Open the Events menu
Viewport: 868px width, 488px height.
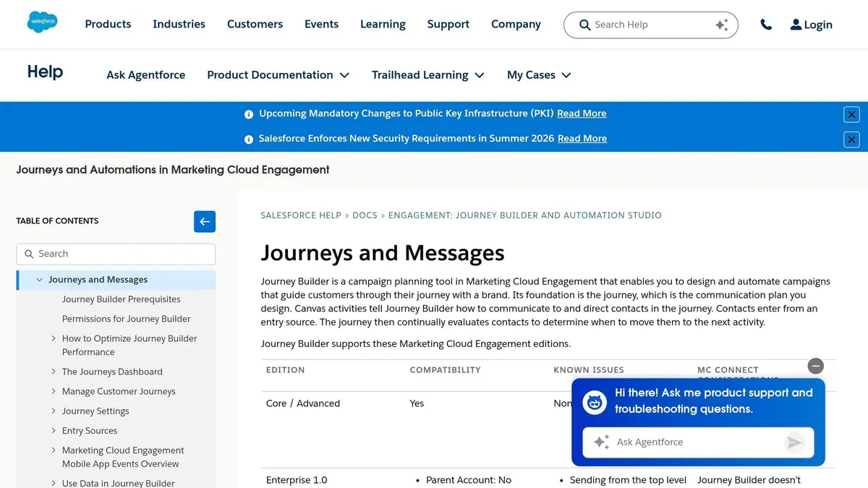[x=321, y=24]
